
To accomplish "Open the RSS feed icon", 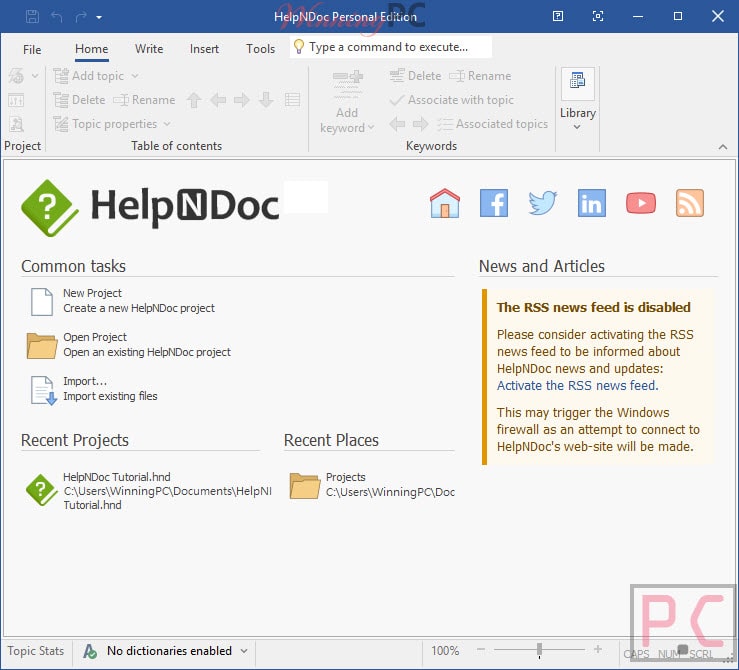I will [690, 203].
